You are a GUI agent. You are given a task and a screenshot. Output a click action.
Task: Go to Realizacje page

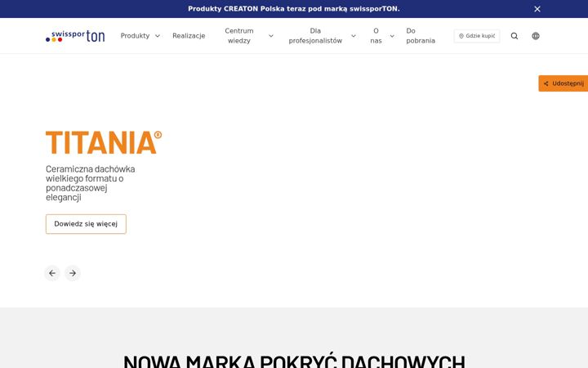[x=189, y=36]
